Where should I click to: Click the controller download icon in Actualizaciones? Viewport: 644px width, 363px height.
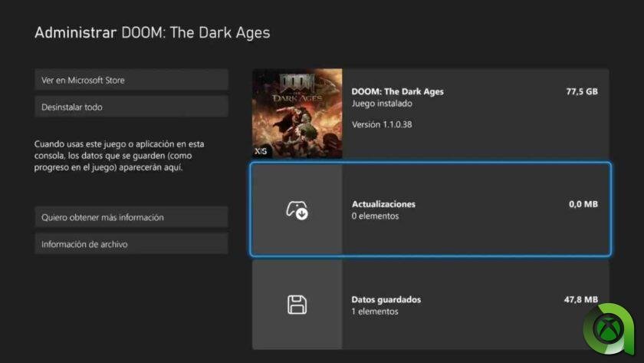click(297, 210)
